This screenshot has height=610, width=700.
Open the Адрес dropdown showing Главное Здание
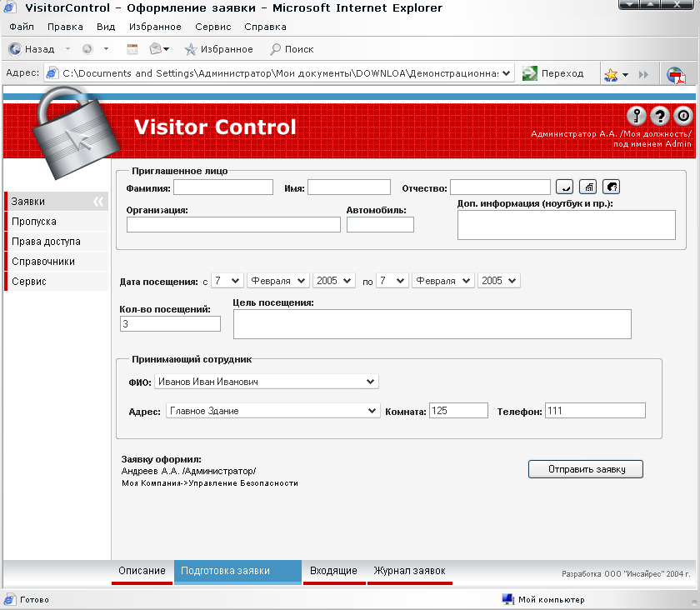273,411
